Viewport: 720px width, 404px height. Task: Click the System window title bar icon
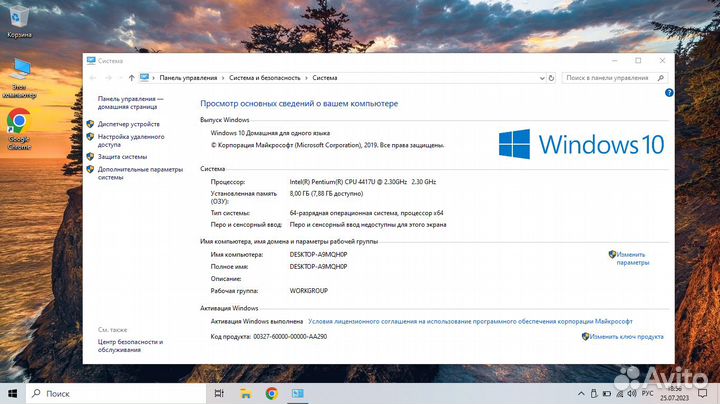91,61
